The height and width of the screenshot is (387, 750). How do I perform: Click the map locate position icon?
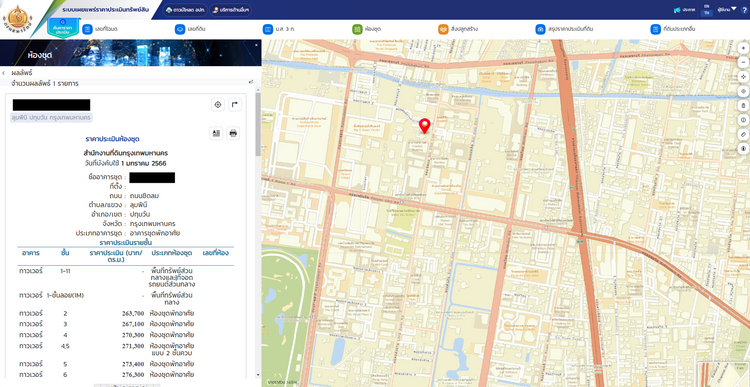[x=743, y=91]
